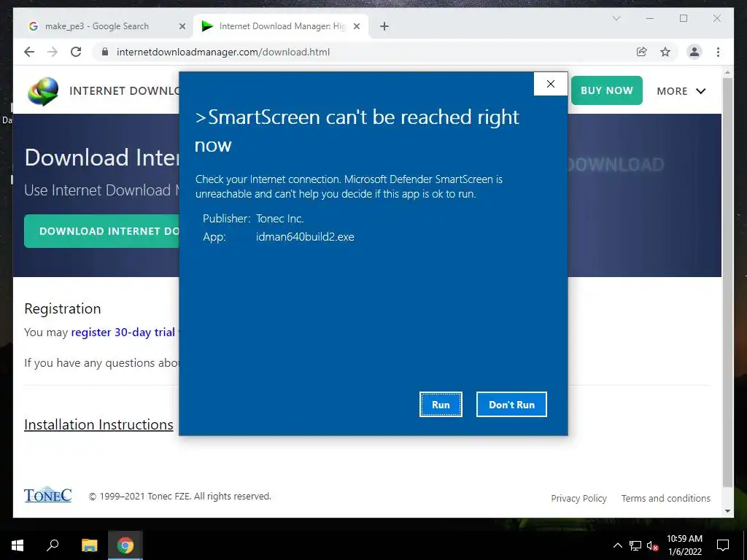Image resolution: width=747 pixels, height=560 pixels.
Task: Click the Tonec logo in footer
Action: point(47,495)
